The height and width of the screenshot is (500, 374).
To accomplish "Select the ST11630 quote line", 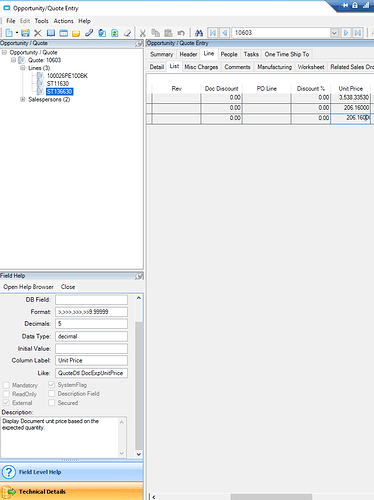I will pos(58,84).
